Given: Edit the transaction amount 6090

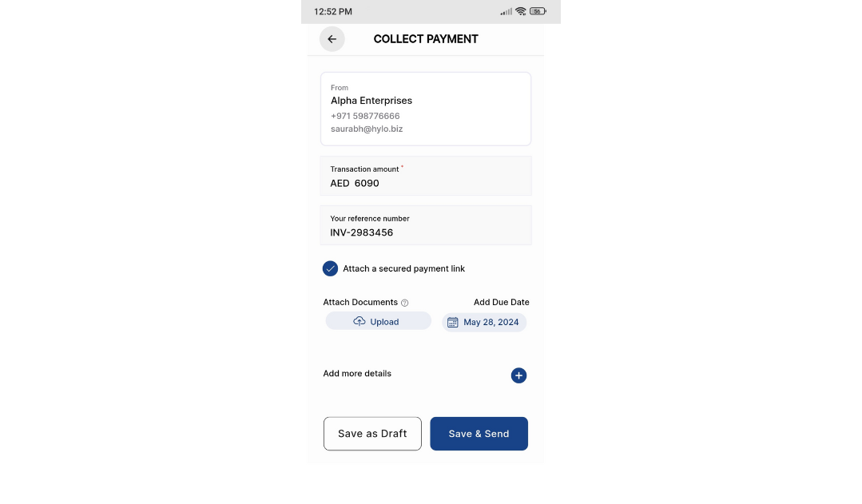Looking at the screenshot, I should coord(367,183).
